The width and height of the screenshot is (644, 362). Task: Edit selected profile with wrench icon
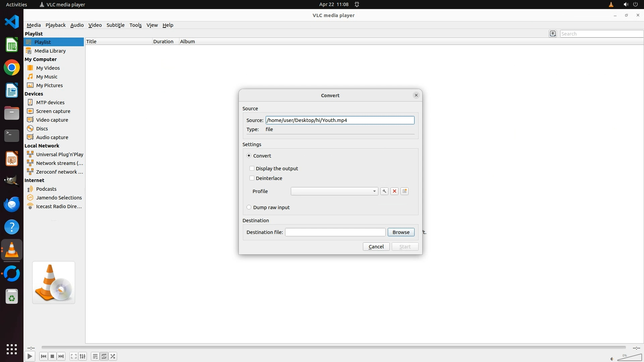[384, 191]
